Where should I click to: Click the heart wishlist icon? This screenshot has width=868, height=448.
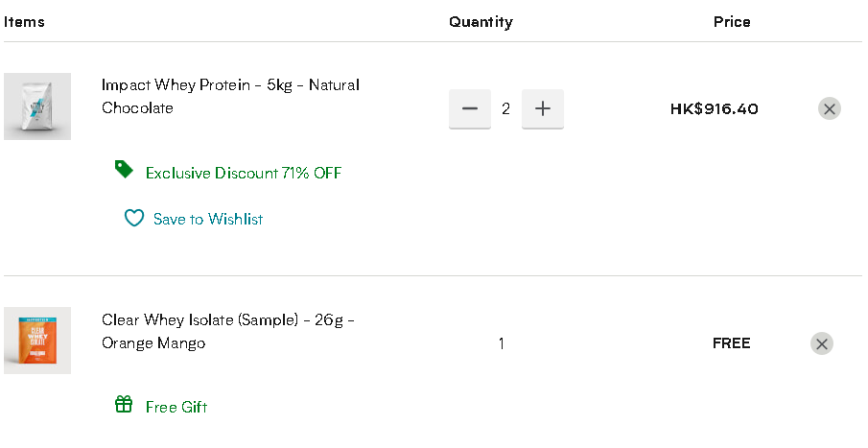[134, 218]
